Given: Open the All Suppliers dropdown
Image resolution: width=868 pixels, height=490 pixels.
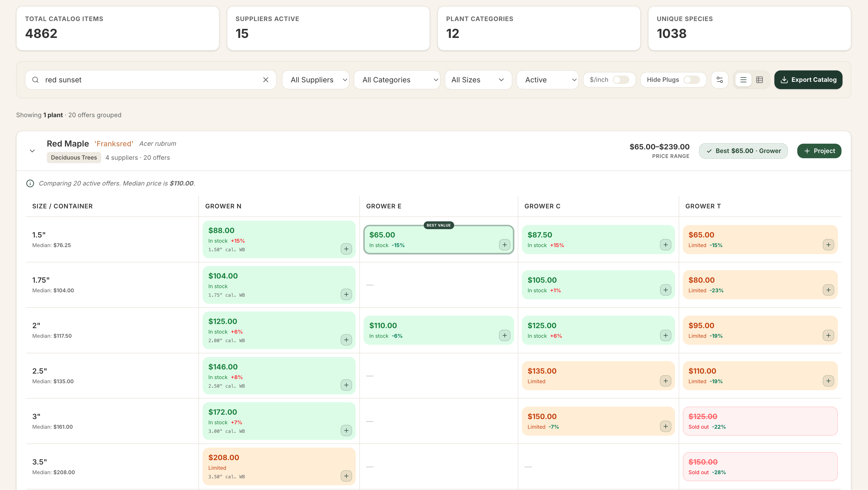Looking at the screenshot, I should (315, 80).
